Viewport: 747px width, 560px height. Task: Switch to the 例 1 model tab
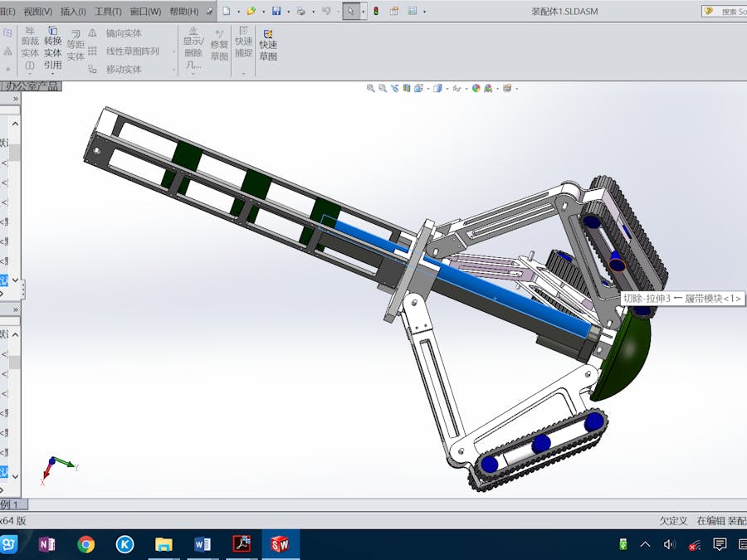pyautogui.click(x=12, y=504)
